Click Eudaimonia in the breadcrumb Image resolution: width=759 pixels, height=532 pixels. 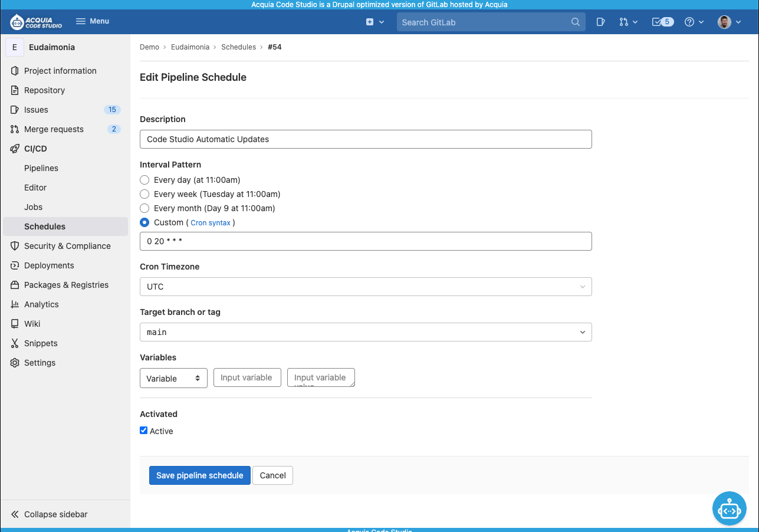(x=190, y=47)
